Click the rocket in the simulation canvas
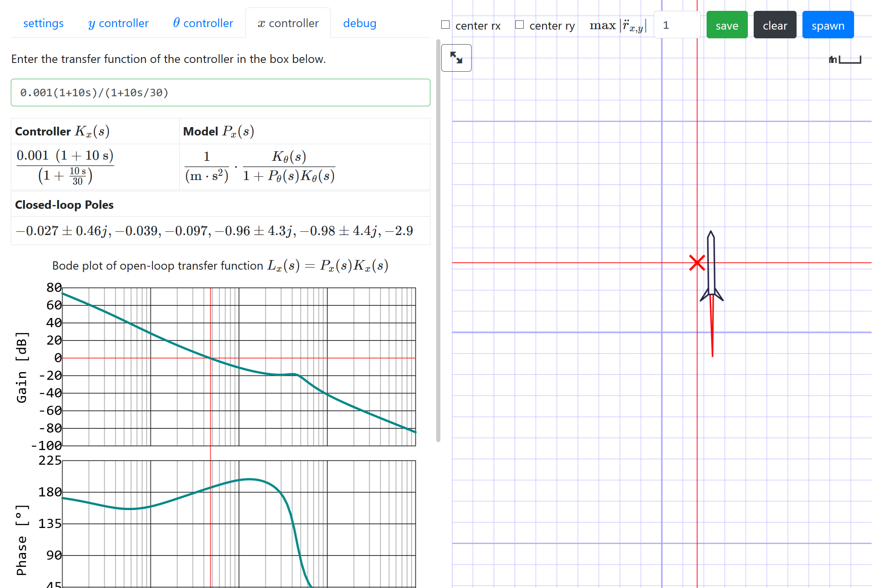The height and width of the screenshot is (588, 882). pyautogui.click(x=712, y=266)
